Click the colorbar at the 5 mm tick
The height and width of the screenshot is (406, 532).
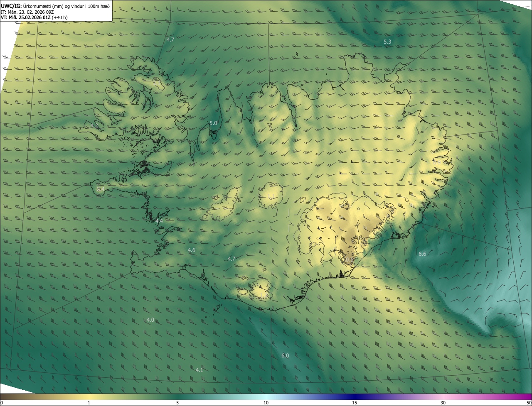[177, 397]
